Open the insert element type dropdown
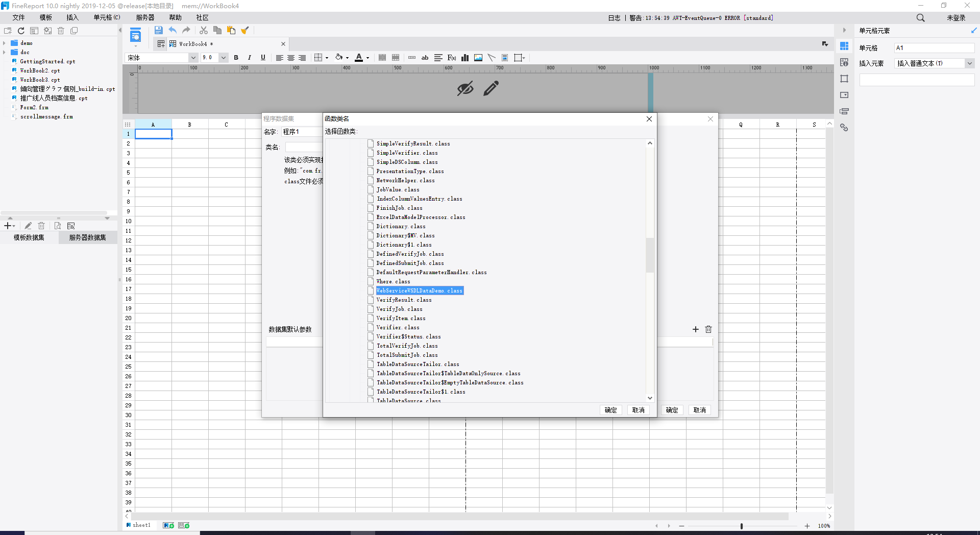Screen dimensions: 980x535 click(x=969, y=63)
